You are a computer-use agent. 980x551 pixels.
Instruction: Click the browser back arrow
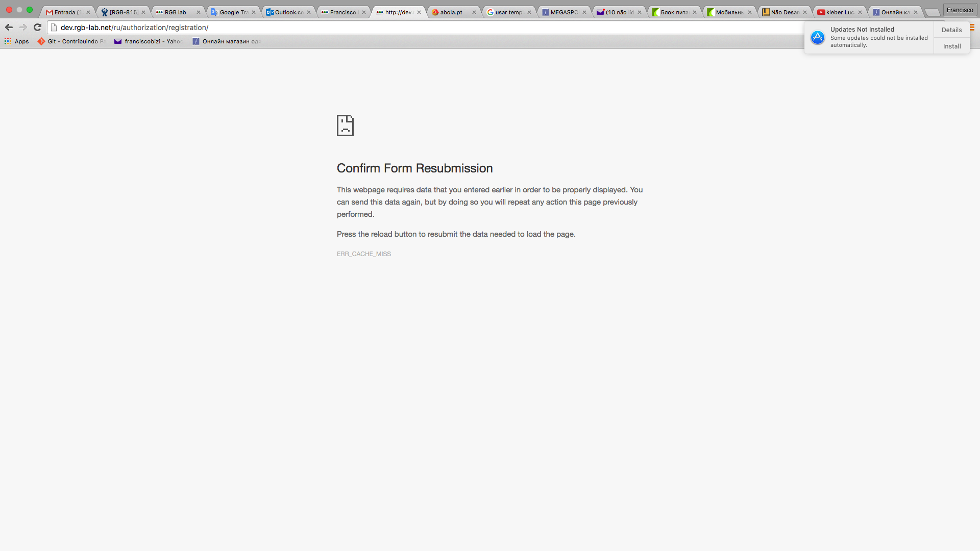coord(9,28)
